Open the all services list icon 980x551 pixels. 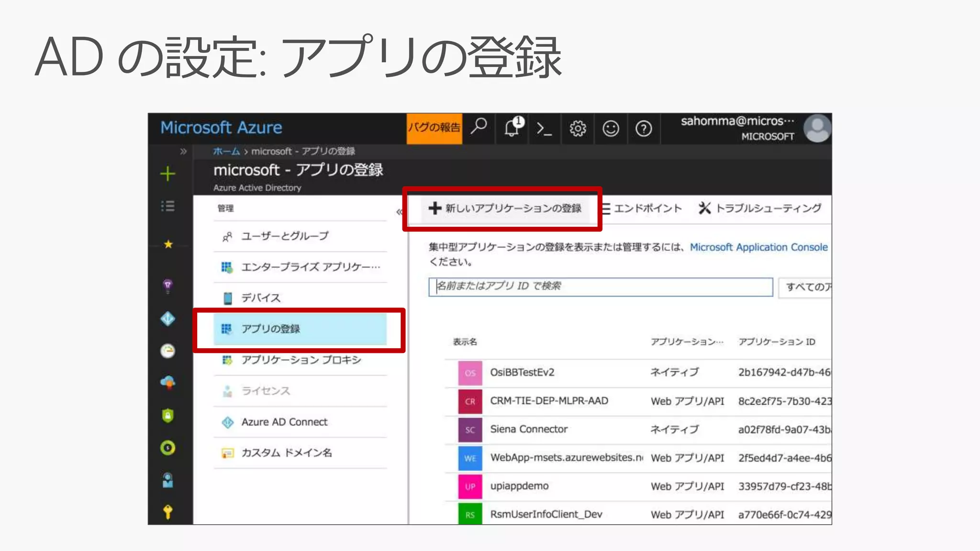167,206
